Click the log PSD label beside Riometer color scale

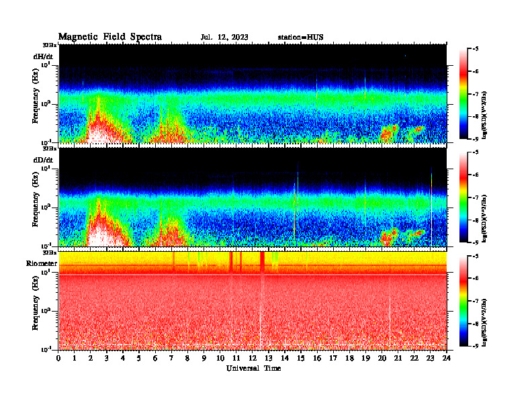(484, 322)
